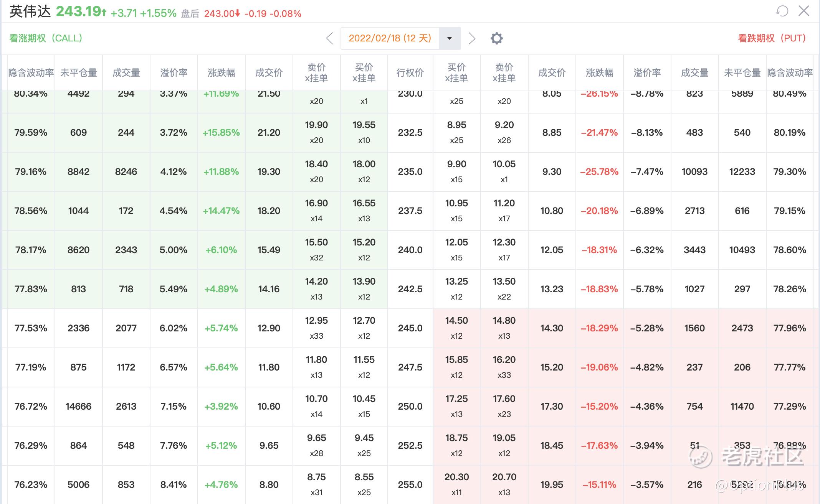Click call ask 9.65 x28 cell

pyautogui.click(x=317, y=446)
